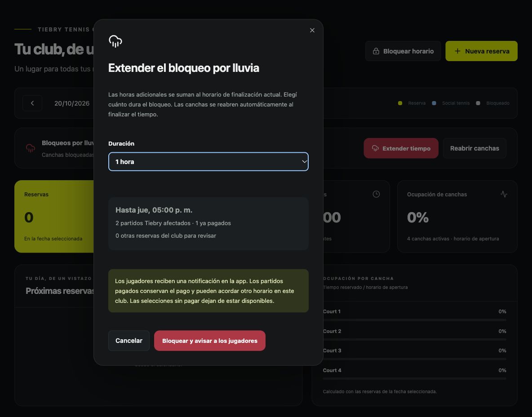532x417 pixels.
Task: Confirm Bloquear y avisar a los jugadores
Action: point(210,341)
